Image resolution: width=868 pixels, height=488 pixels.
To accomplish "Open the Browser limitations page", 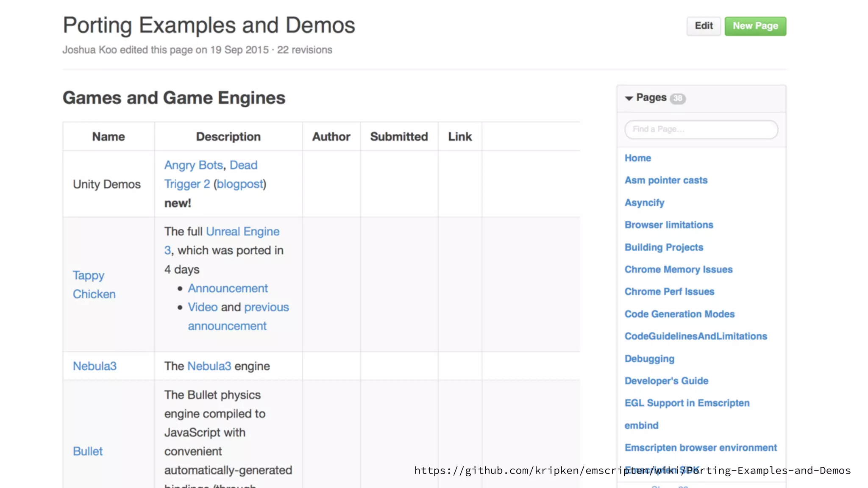I will (x=669, y=225).
